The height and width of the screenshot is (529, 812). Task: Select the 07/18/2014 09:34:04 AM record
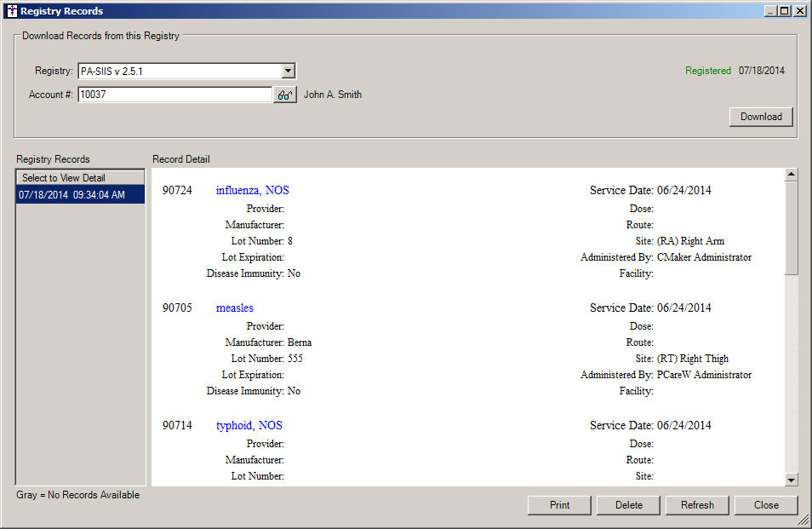tap(81, 195)
